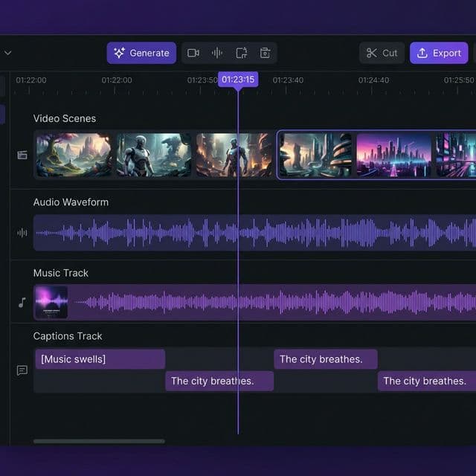Select the fantasy landscape scene thumbnail
Viewport: 476px width, 476px height.
point(74,155)
